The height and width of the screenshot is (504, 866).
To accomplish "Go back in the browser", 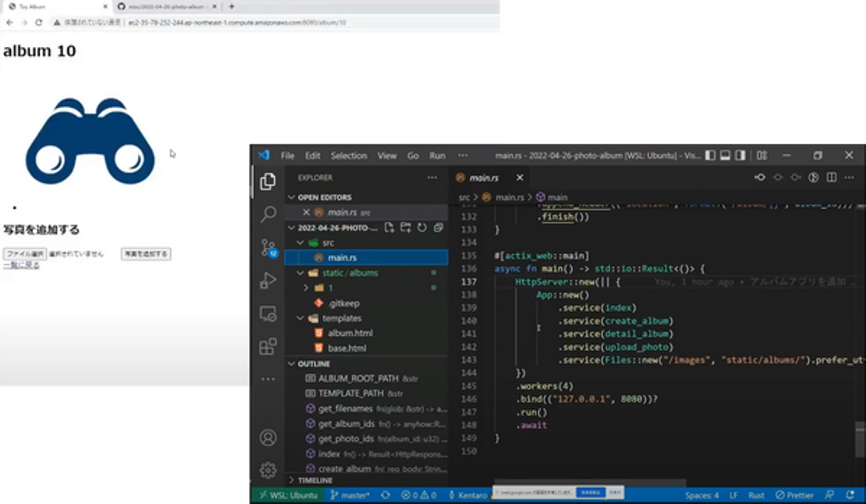I will click(x=10, y=22).
